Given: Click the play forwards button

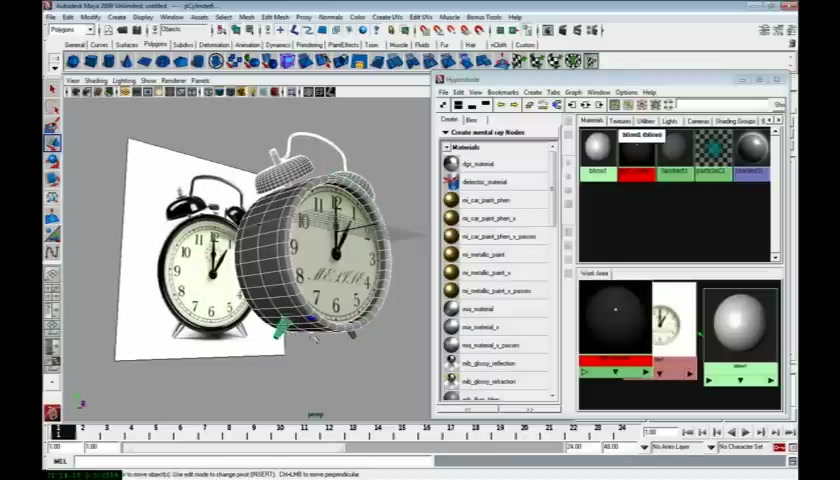Looking at the screenshot, I should click(x=745, y=432).
